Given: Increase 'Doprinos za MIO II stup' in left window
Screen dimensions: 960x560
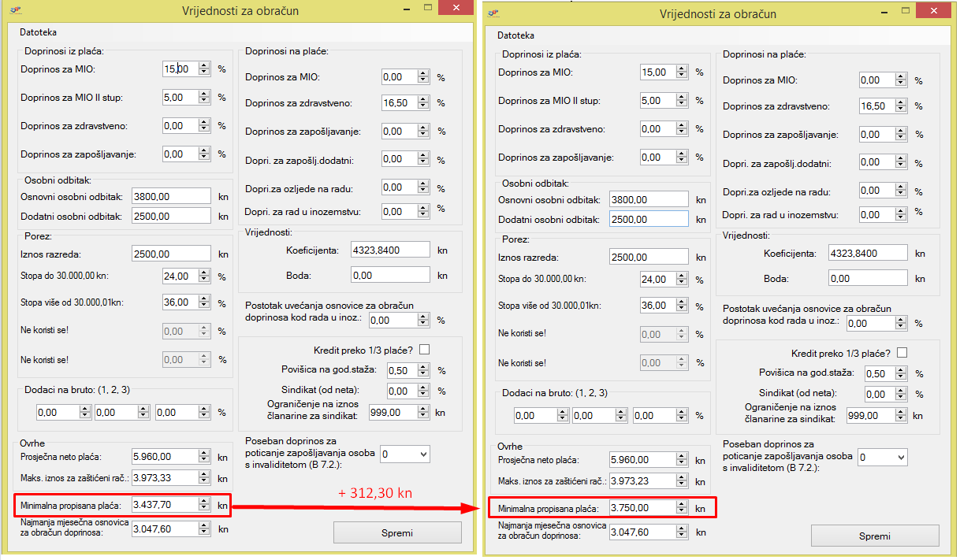Looking at the screenshot, I should click(x=204, y=94).
